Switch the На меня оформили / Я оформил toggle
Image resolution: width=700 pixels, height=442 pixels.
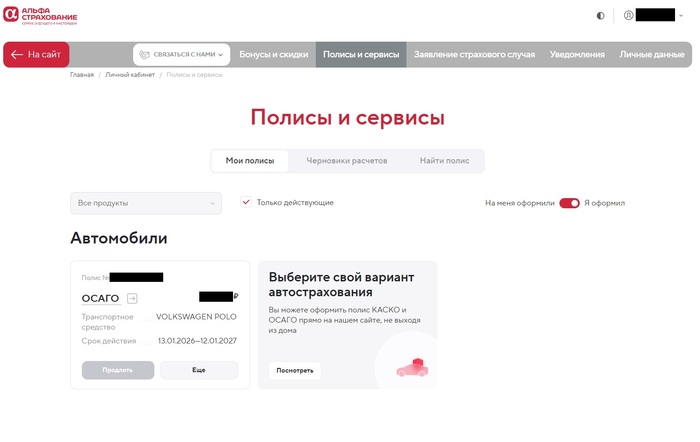pyautogui.click(x=569, y=203)
